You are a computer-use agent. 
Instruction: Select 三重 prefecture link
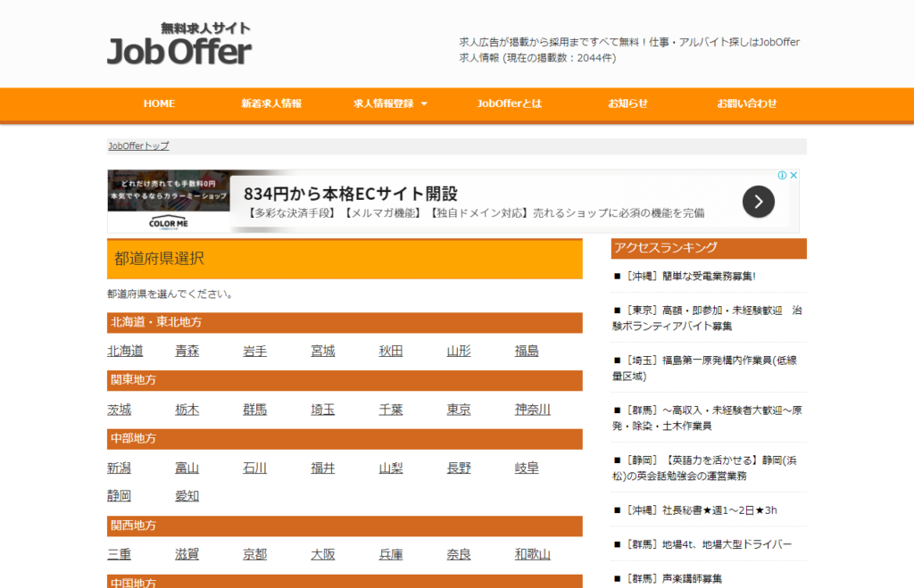(x=120, y=554)
